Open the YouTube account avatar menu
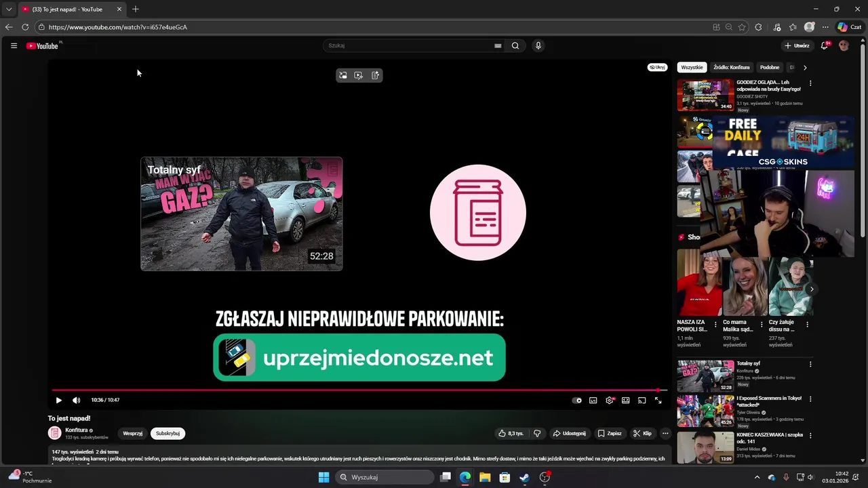This screenshot has height=488, width=868. (844, 45)
